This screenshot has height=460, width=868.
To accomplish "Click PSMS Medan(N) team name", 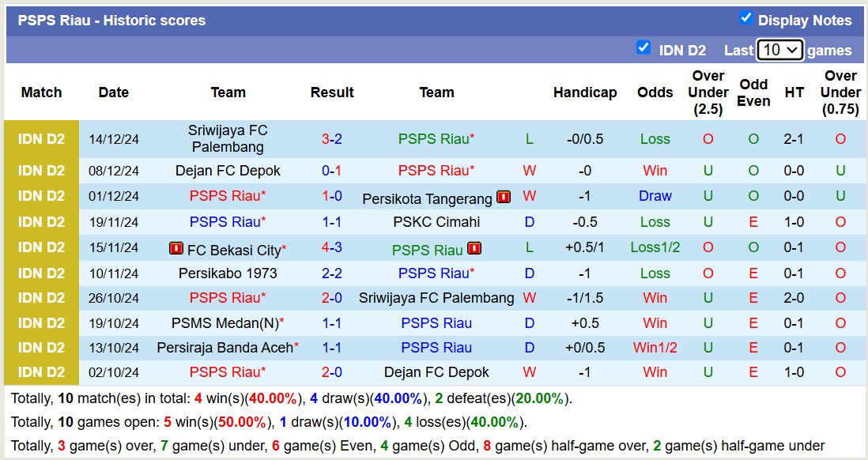I will pos(225,323).
